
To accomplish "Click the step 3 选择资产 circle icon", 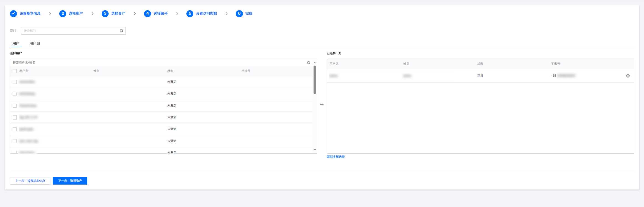I will (105, 14).
